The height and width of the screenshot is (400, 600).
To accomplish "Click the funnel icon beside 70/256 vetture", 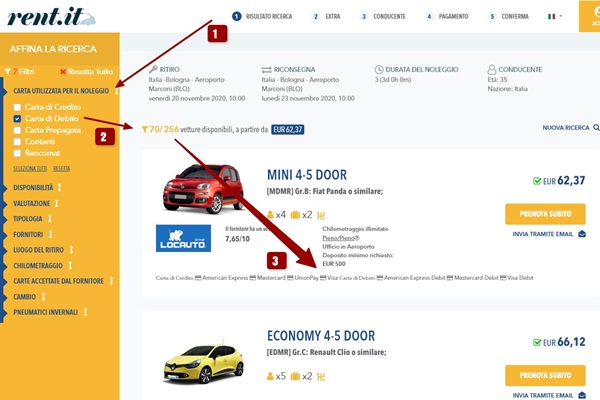I will pyautogui.click(x=144, y=129).
